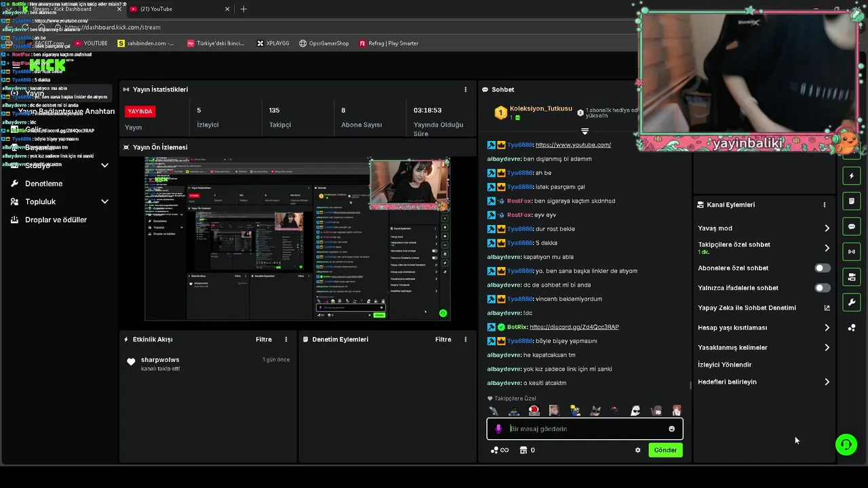868x488 pixels.
Task: Click the Denetleme wrench icon in left sidebar
Action: (x=14, y=184)
